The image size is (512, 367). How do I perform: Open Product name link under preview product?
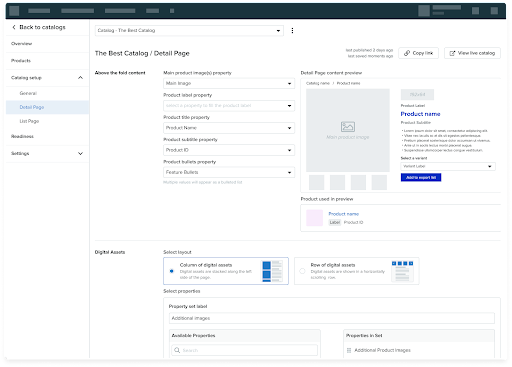click(x=344, y=214)
